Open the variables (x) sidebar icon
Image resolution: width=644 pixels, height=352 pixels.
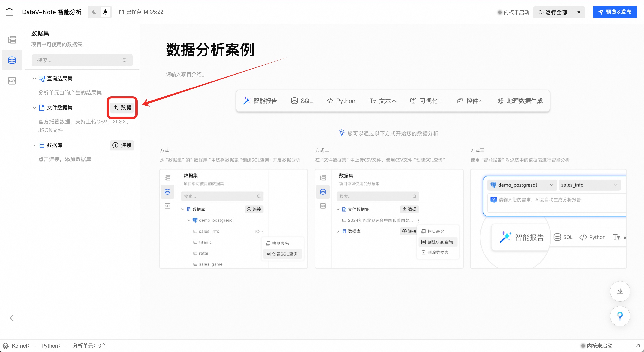point(12,81)
